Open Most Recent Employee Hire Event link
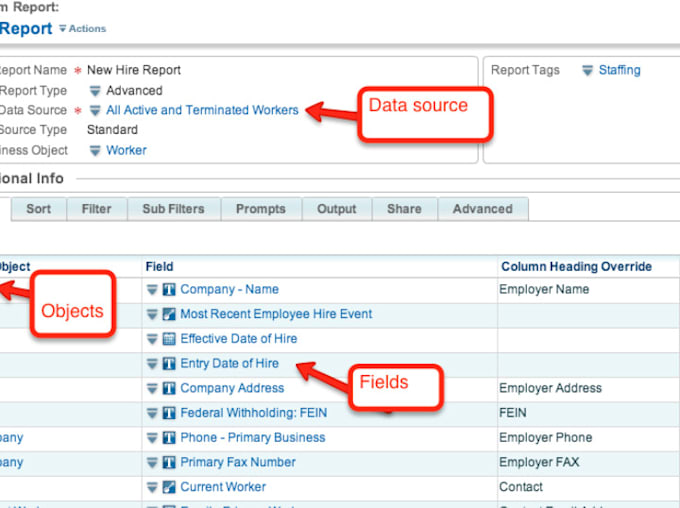Image resolution: width=680 pixels, height=508 pixels. coord(276,314)
